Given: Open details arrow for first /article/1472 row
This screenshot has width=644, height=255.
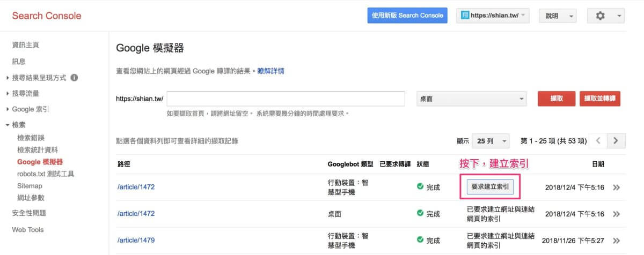Looking at the screenshot, I should click(x=617, y=187).
